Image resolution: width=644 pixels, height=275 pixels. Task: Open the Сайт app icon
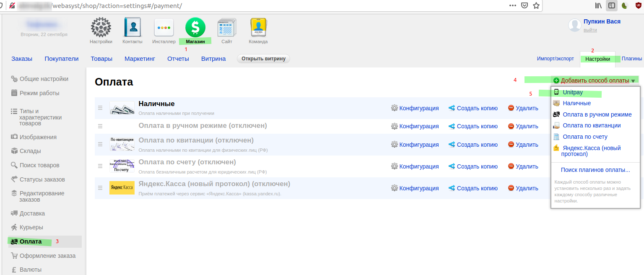227,28
